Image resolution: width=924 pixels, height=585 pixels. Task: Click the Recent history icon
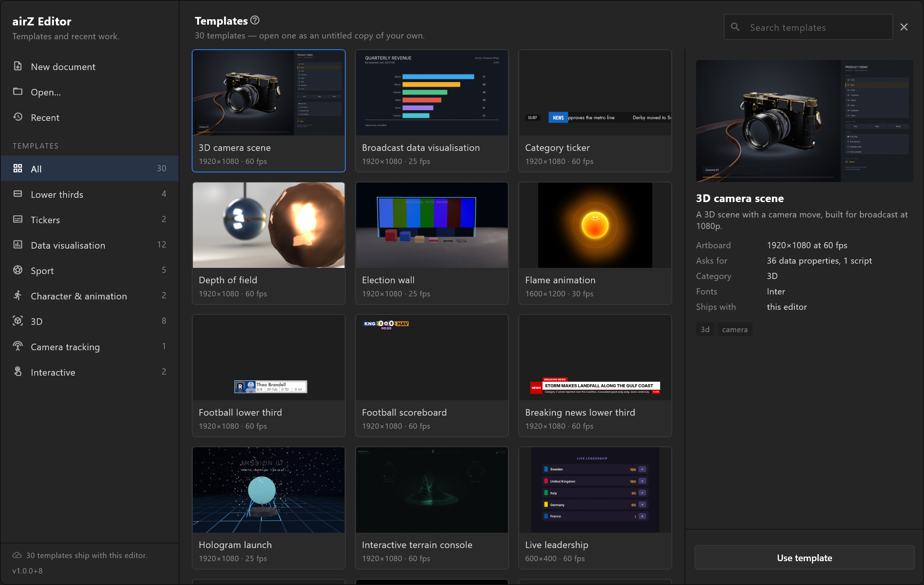click(18, 117)
